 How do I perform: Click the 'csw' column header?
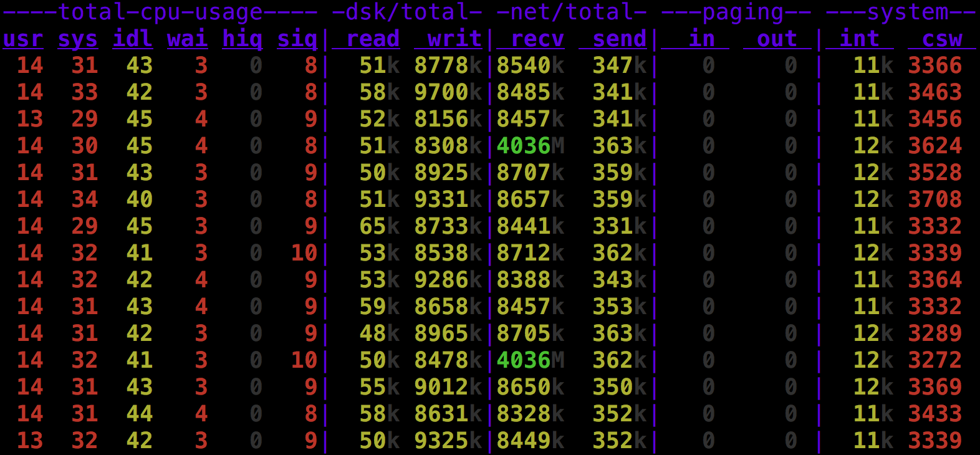[x=942, y=39]
